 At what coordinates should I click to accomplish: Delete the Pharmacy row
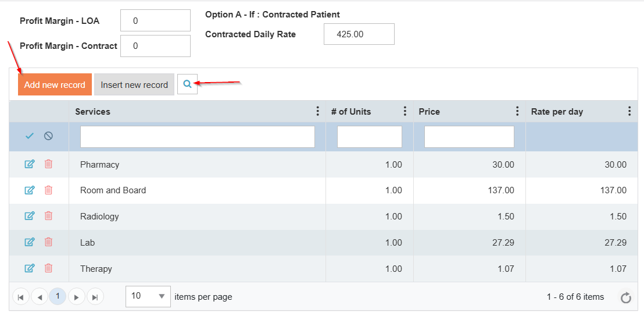pos(48,164)
